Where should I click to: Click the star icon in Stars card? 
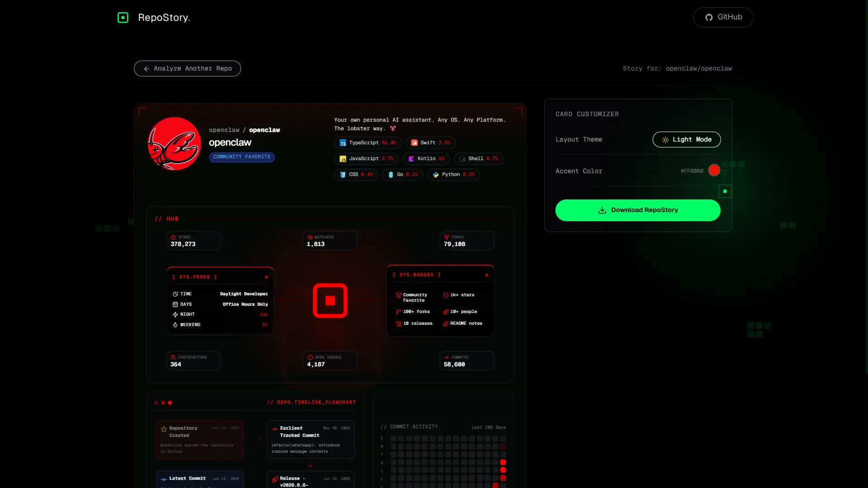(x=173, y=237)
